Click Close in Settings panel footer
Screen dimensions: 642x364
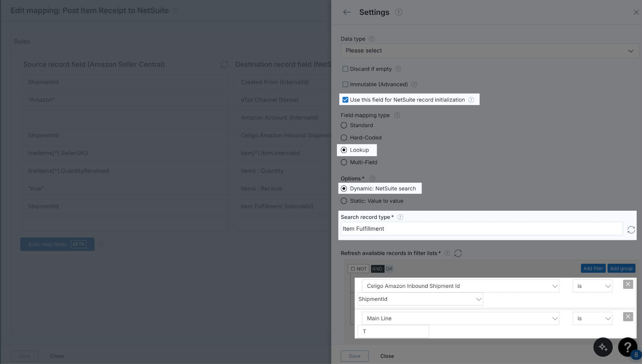[387, 356]
